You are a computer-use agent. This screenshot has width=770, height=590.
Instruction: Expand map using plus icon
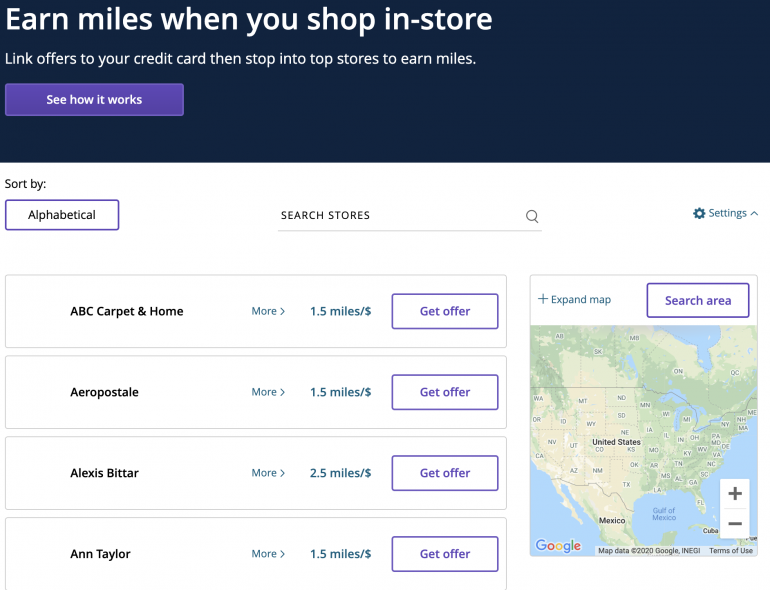click(543, 299)
